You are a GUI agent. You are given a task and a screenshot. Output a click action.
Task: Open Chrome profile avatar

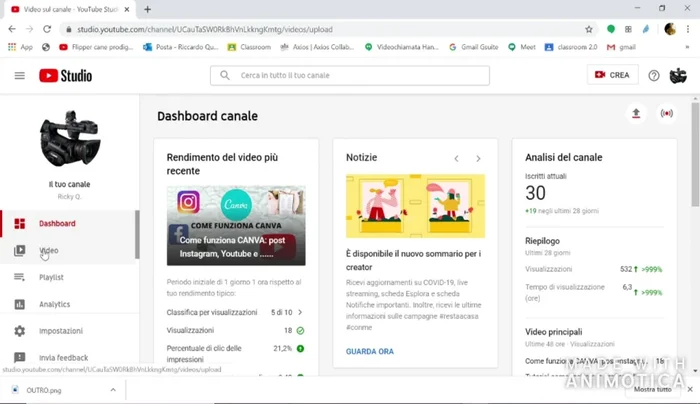(x=670, y=29)
